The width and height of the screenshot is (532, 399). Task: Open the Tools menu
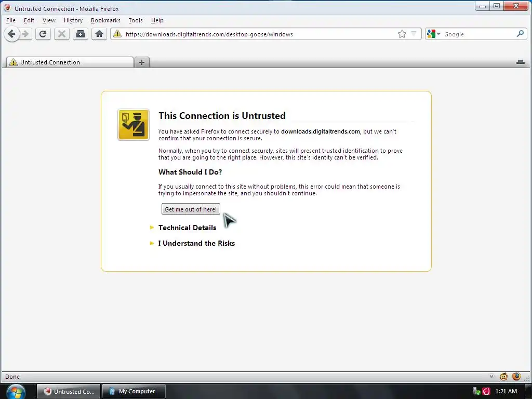coord(136,20)
